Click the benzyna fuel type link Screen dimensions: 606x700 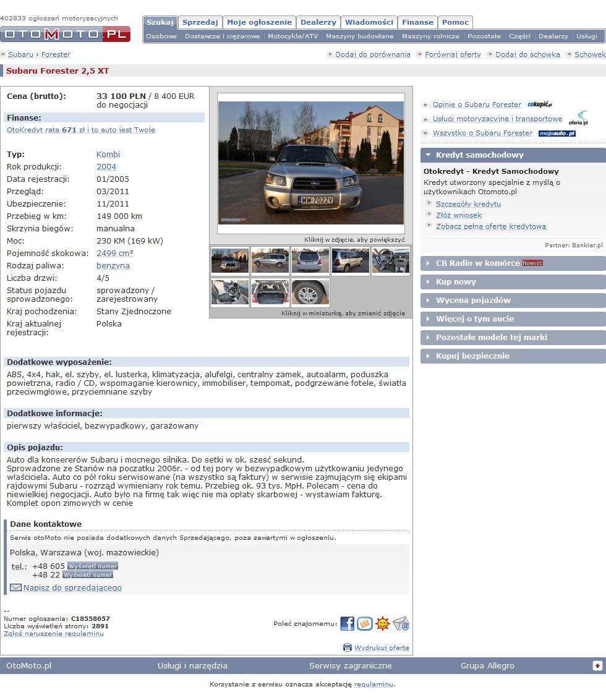tap(113, 266)
